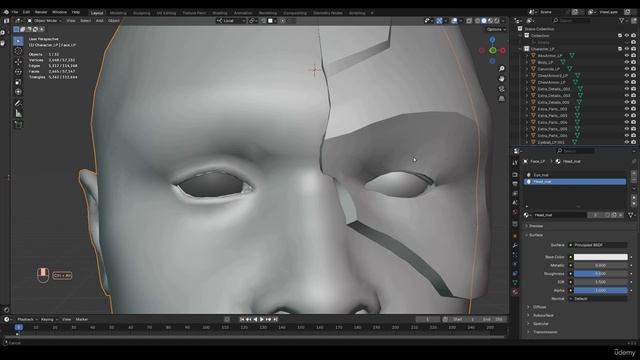
Task: Hide Body_LP with its eye icon
Action: [627, 62]
